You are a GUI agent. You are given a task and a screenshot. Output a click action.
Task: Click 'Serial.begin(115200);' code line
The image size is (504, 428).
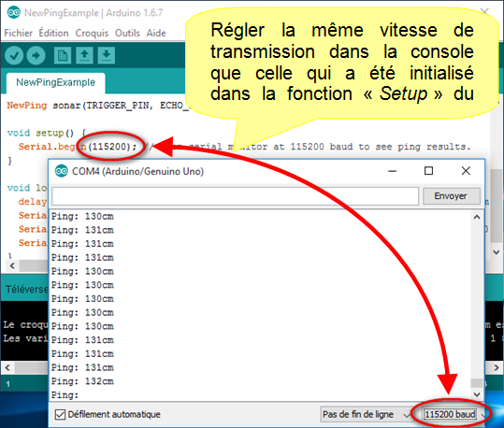pos(78,147)
